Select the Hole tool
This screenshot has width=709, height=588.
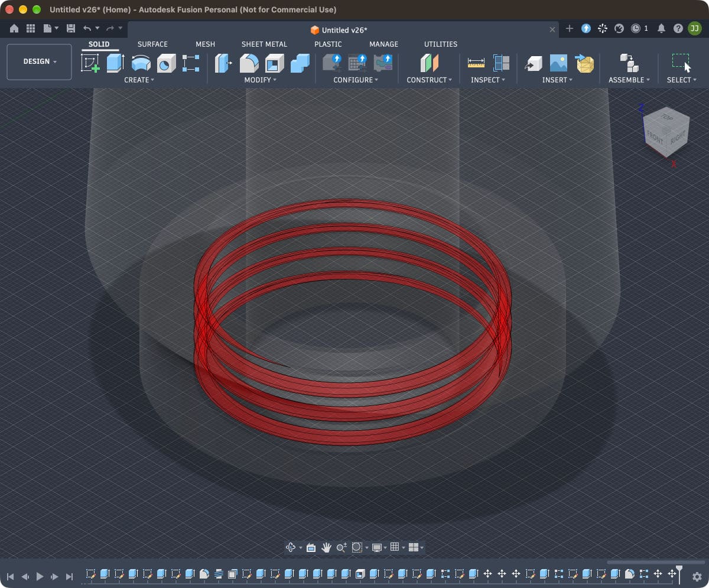pyautogui.click(x=166, y=63)
